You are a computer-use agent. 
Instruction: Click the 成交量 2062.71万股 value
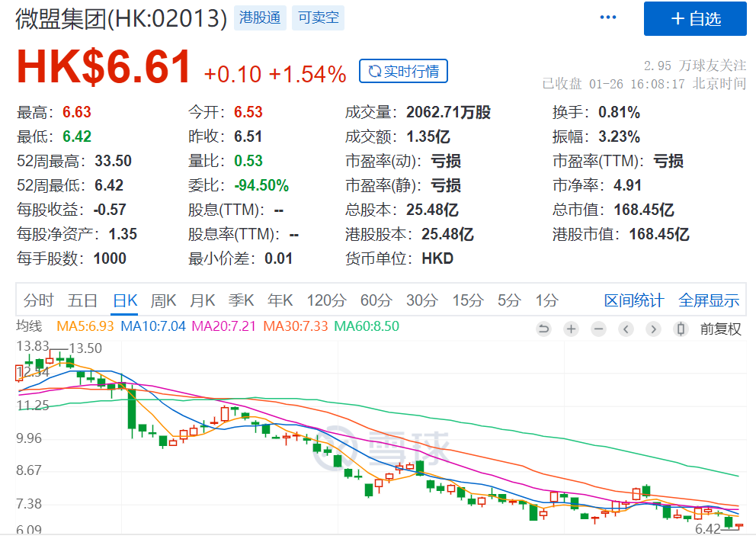[448, 112]
